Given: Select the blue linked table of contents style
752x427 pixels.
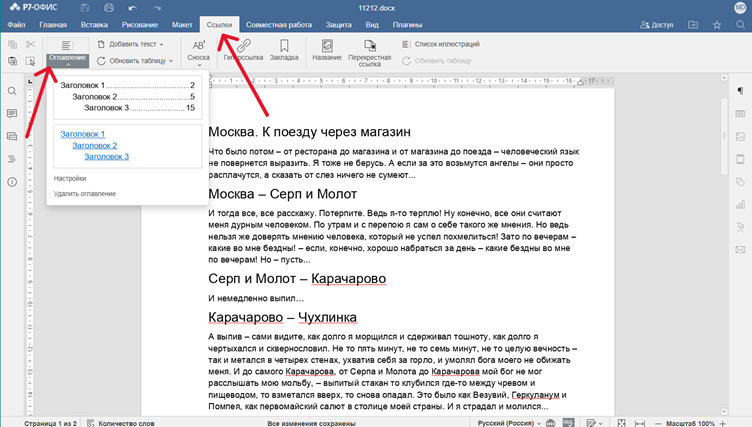Looking at the screenshot, I should click(126, 145).
